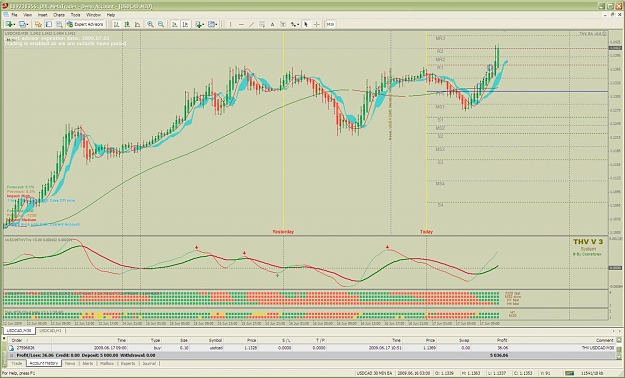Click scroll-up arrow of terminal scrollbar
Viewport: 625px width, 378px height.
619,340
